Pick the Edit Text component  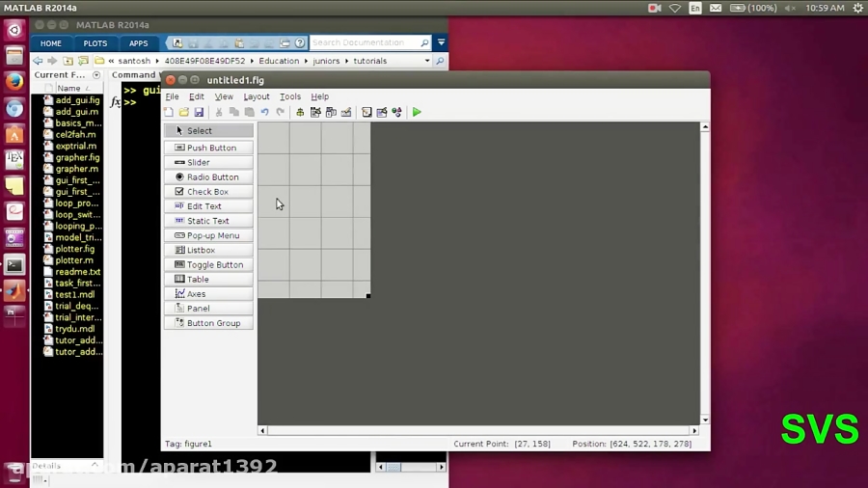pyautogui.click(x=208, y=205)
